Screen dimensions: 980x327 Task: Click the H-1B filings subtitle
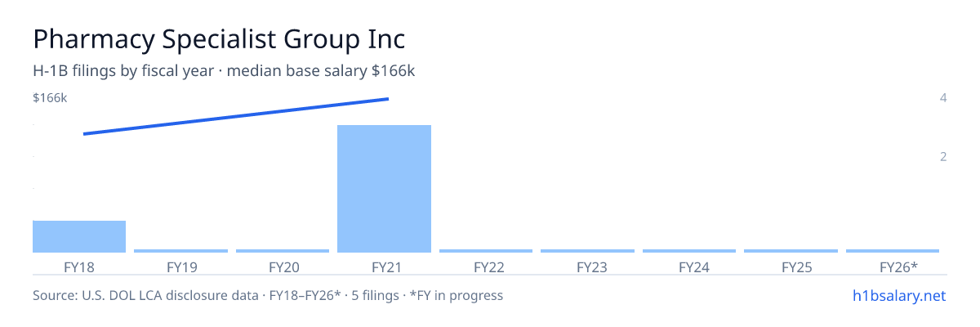coord(224,71)
